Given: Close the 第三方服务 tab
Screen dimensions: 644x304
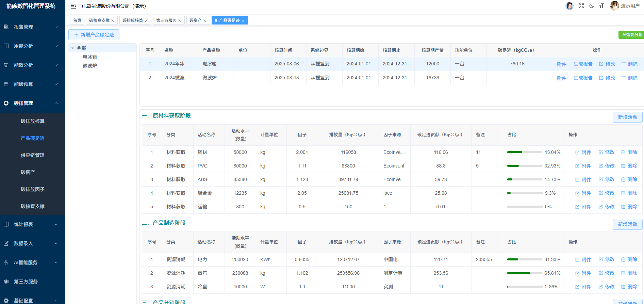Looking at the screenshot, I should [180, 21].
